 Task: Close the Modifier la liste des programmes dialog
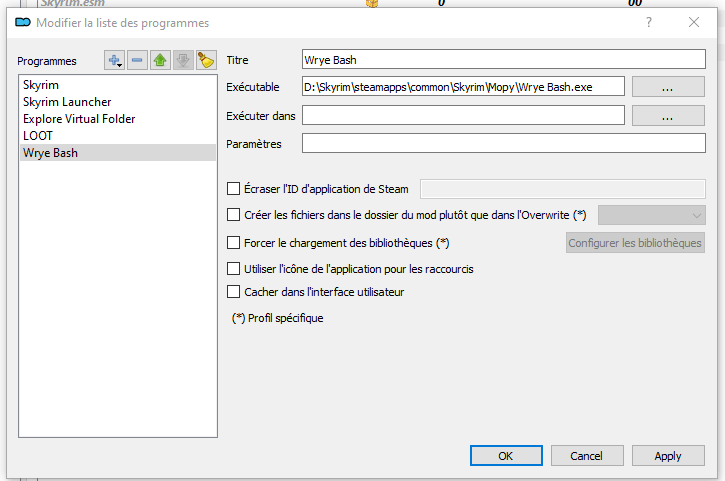click(694, 22)
